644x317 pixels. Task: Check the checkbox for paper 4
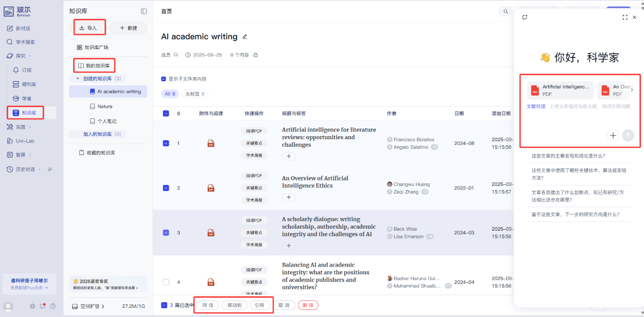(x=166, y=282)
